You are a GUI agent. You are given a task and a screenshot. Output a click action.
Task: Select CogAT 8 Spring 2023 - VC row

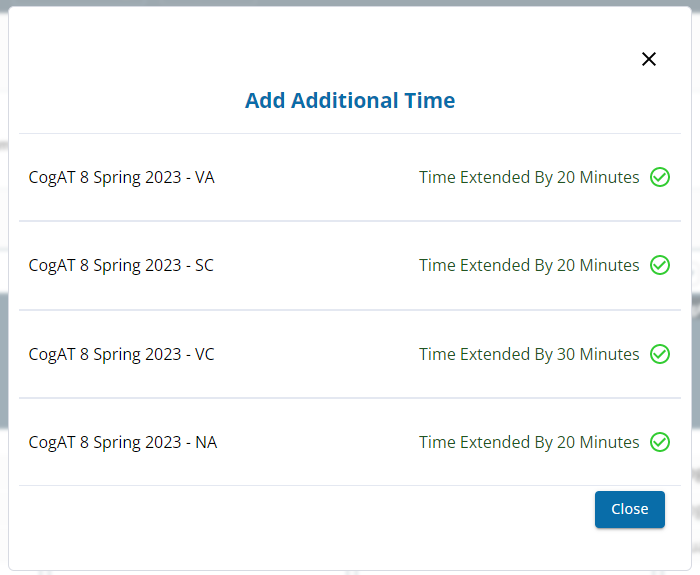click(x=350, y=354)
